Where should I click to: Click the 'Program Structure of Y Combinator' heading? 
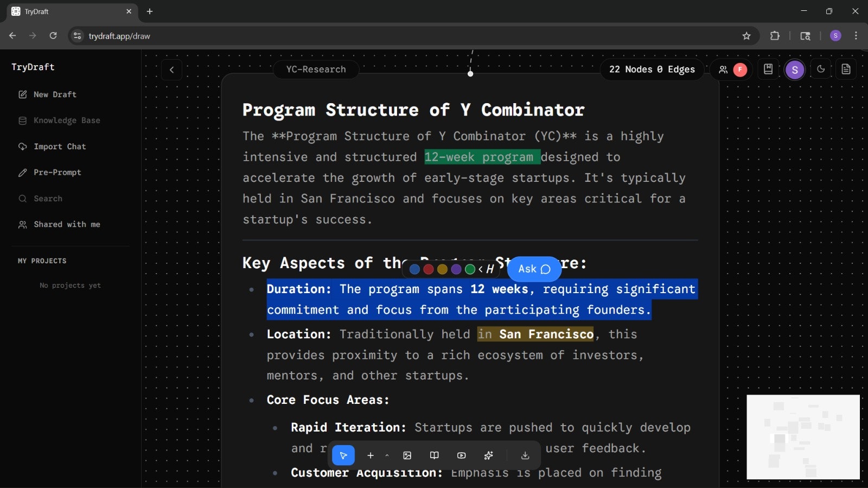tap(413, 110)
